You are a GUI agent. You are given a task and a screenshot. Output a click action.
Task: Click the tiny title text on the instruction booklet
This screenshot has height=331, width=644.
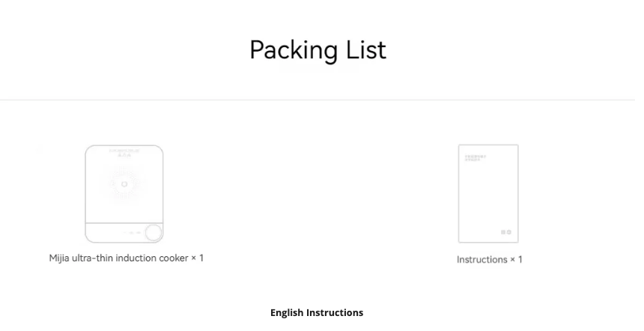point(476,158)
